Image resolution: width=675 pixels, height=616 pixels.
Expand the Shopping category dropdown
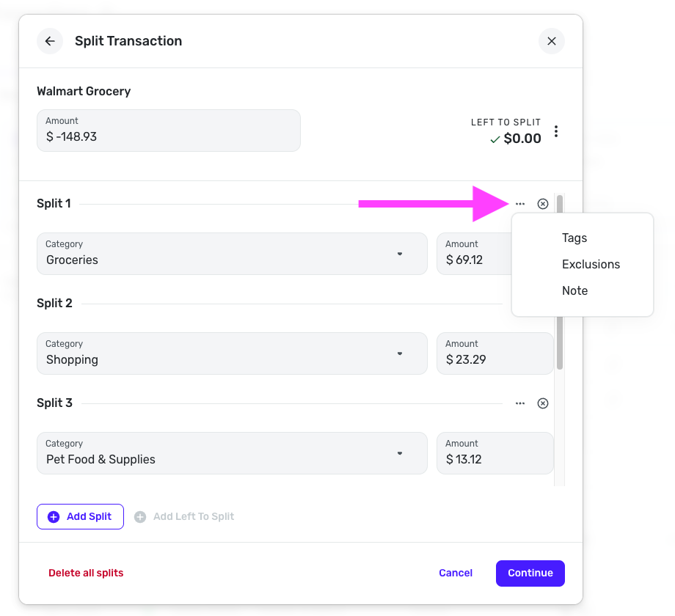(x=400, y=353)
